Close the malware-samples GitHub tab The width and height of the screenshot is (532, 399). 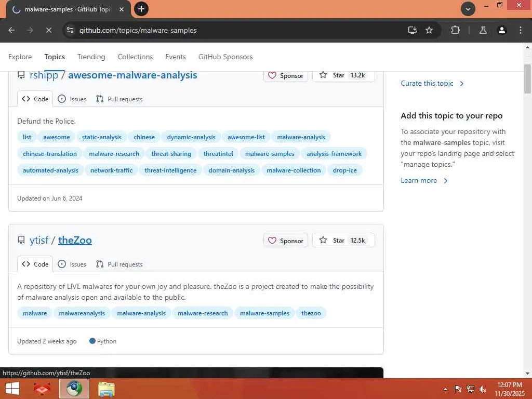point(122,9)
